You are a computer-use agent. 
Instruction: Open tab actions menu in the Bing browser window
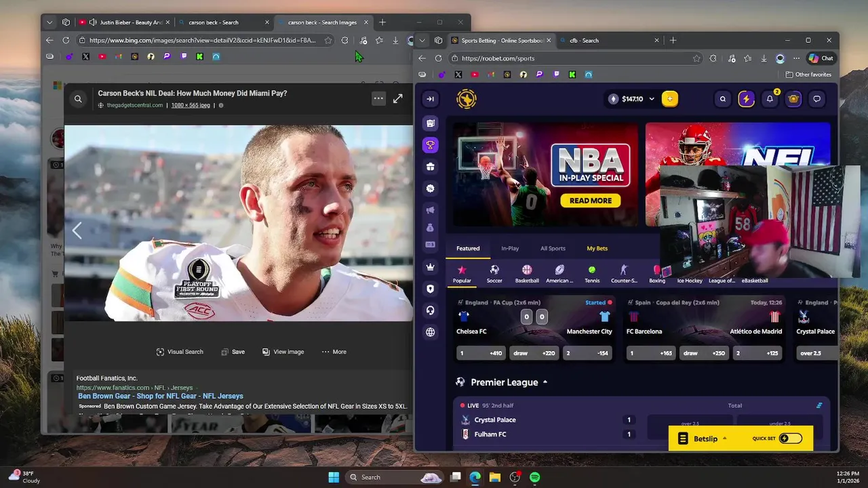click(50, 22)
